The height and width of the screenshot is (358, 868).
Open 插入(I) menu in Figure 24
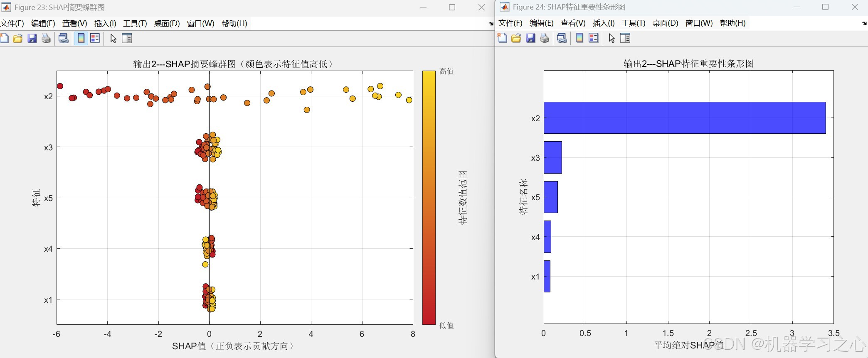(x=604, y=23)
